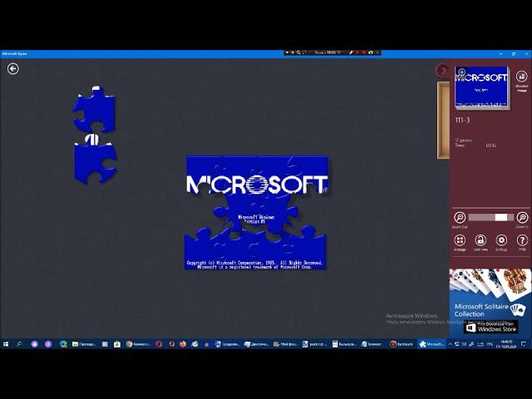Switch to Chrome window in taskbar

click(x=138, y=344)
